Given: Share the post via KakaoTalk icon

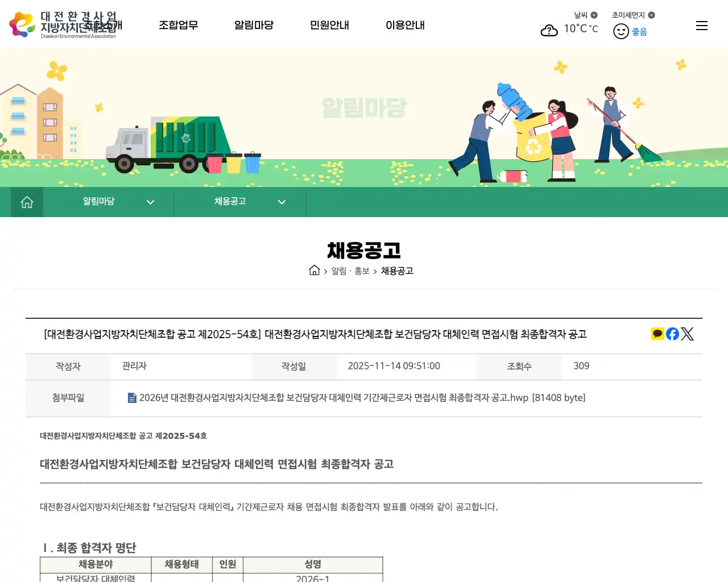Looking at the screenshot, I should tap(657, 334).
